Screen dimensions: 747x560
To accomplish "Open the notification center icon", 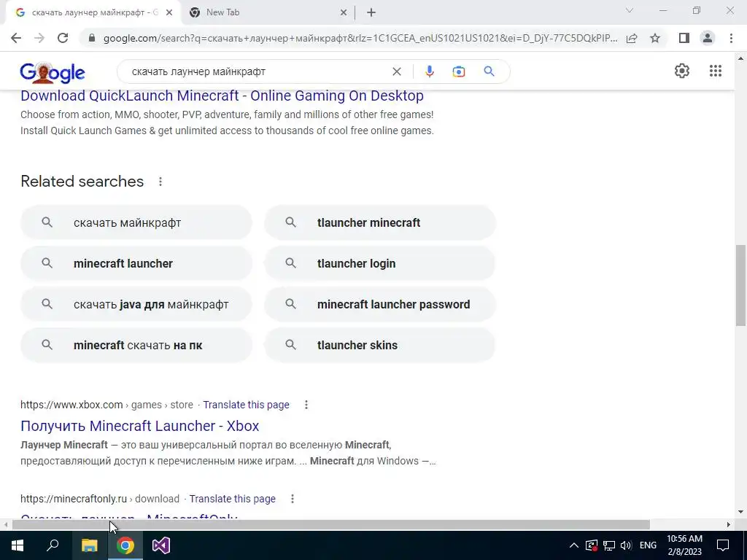I will 723,545.
